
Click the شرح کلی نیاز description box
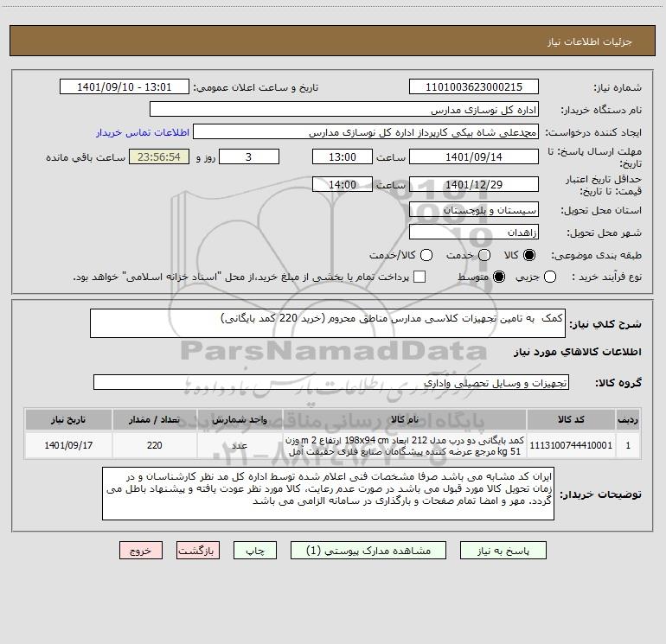(328, 323)
